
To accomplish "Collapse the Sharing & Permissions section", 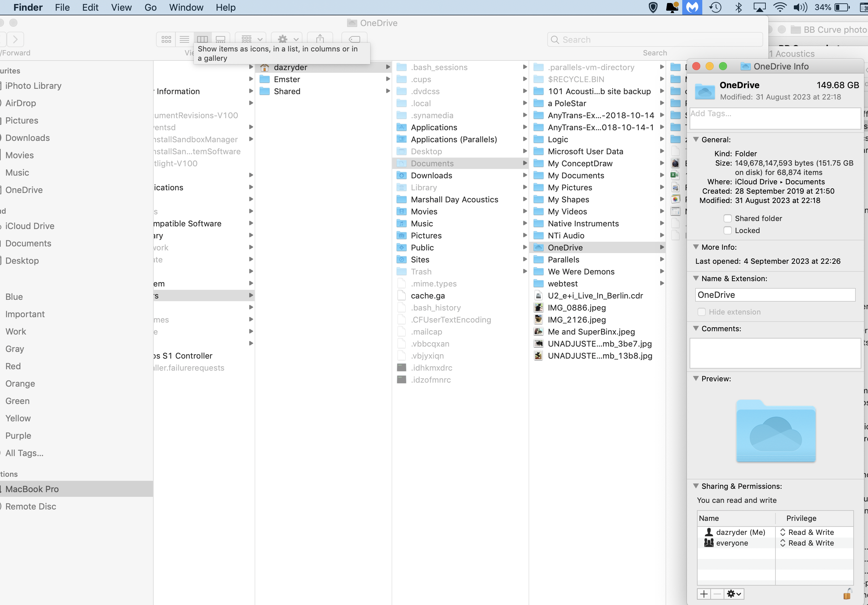I will pyautogui.click(x=696, y=486).
